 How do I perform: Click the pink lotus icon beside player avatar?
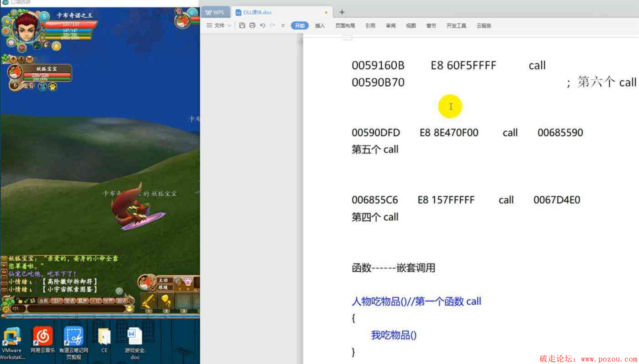(11, 42)
